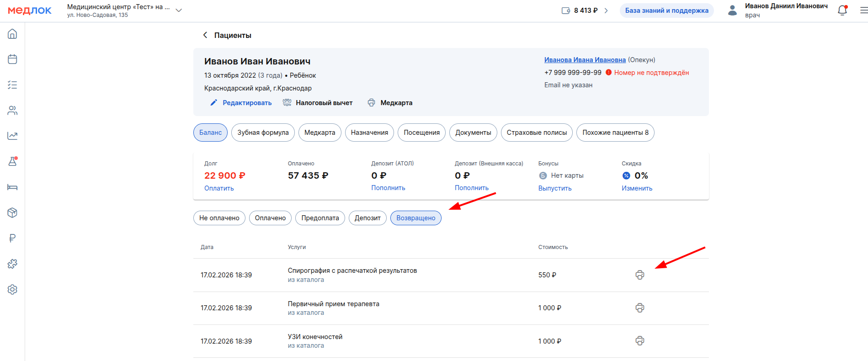Click the Оплатить link under debt

[219, 188]
